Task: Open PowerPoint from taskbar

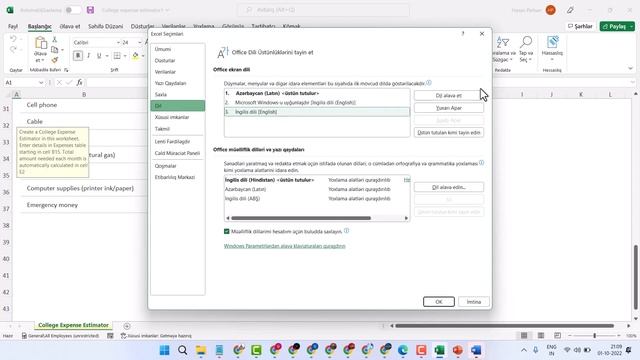Action: point(458,350)
